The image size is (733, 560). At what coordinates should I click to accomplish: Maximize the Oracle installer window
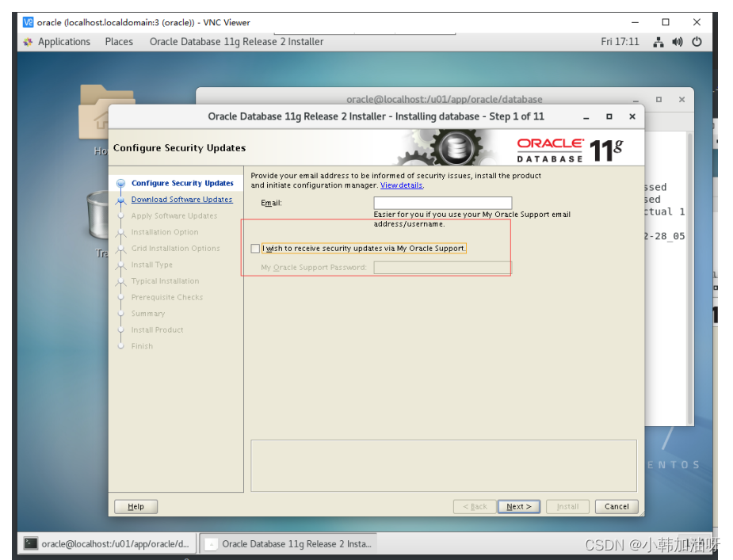coord(609,116)
